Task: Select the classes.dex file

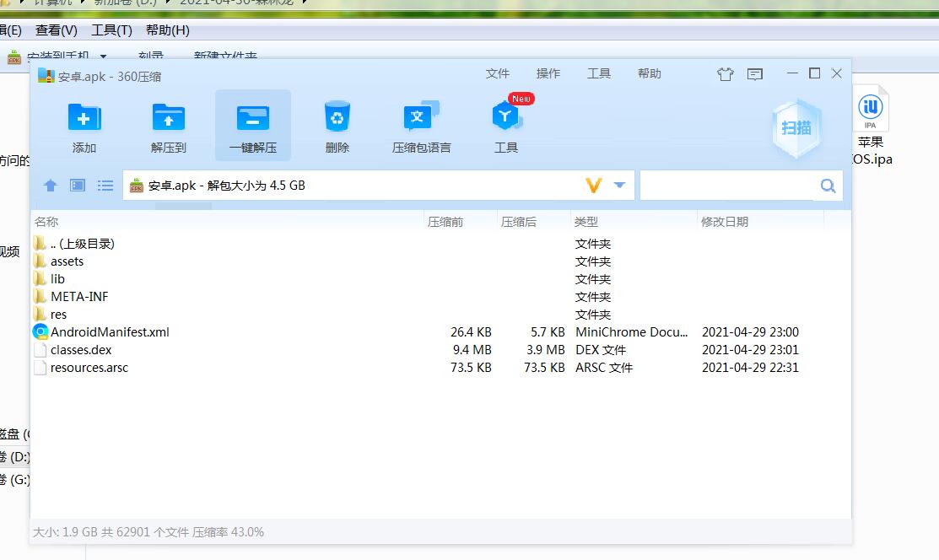Action: tap(81, 350)
